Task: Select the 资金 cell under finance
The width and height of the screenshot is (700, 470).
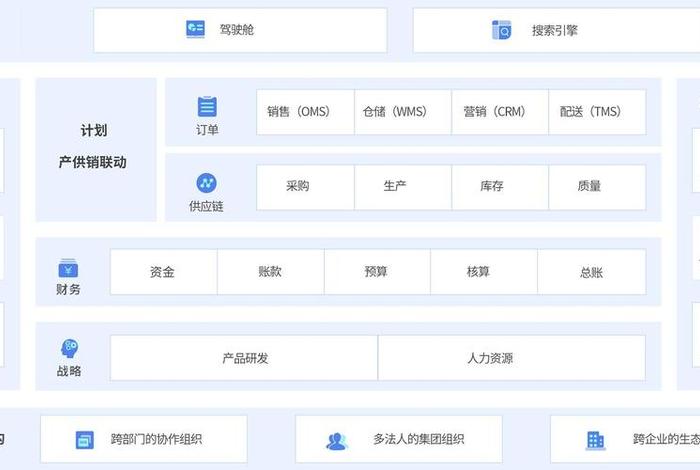Action: (x=163, y=272)
